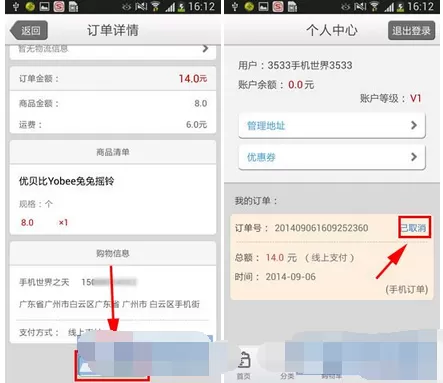The image size is (443, 383).
Task: Tap the red S input-method icon in 个人中心 screen
Action: click(278, 7)
